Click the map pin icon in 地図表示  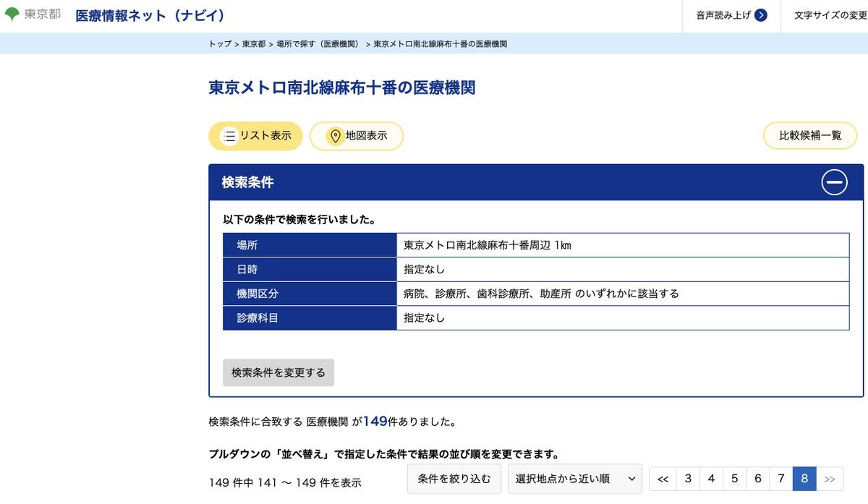[x=335, y=136]
